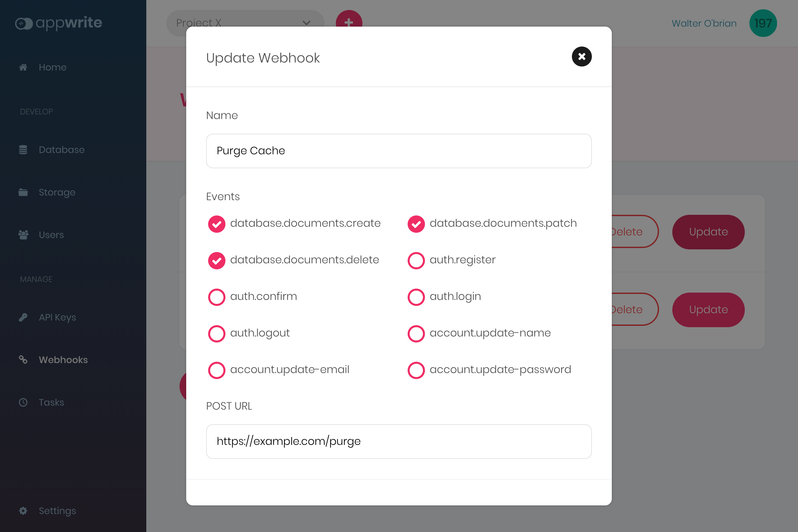798x532 pixels.
Task: Check the account.update-email event
Action: point(216,370)
